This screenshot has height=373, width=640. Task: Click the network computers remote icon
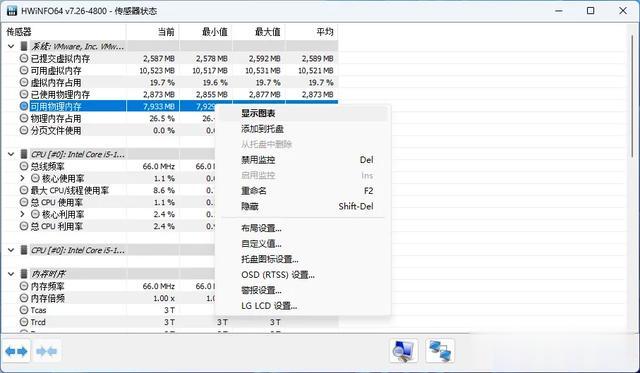point(440,351)
